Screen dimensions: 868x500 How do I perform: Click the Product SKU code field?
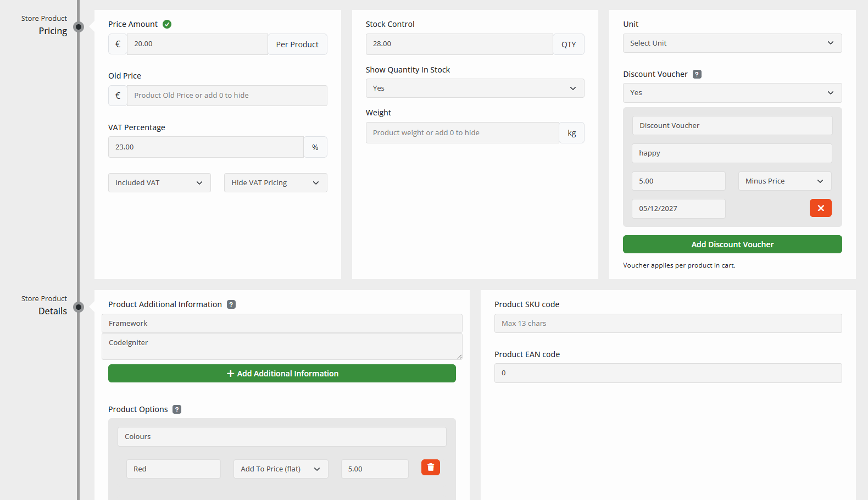click(x=668, y=324)
